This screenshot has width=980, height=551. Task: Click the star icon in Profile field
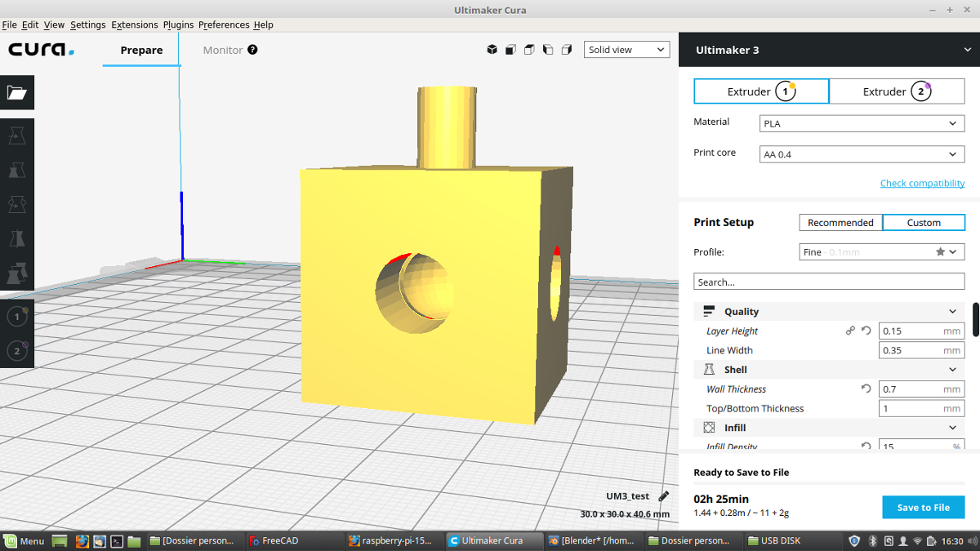coord(940,252)
